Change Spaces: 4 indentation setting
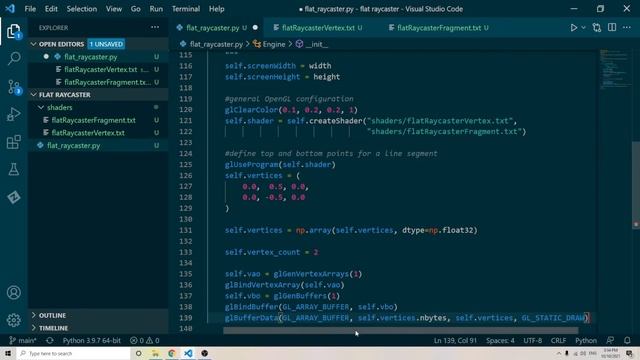This screenshot has width=640, height=360. [500, 340]
